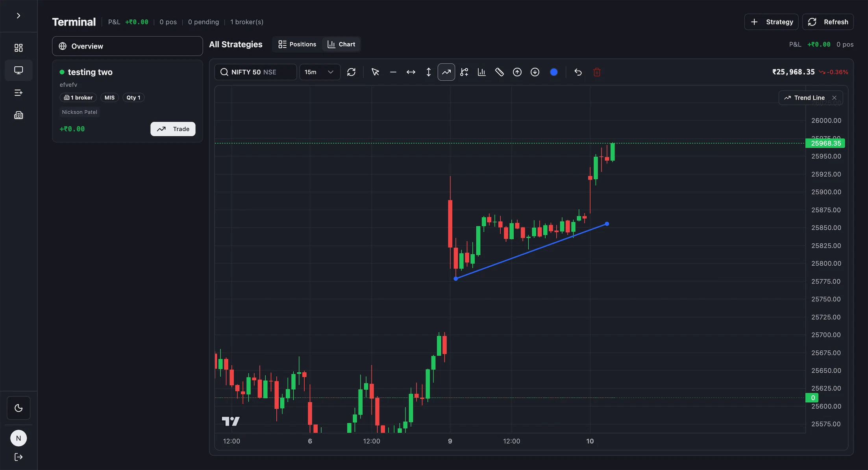Toggle the Trend Line drawing tool
The image size is (868, 470).
tap(446, 72)
